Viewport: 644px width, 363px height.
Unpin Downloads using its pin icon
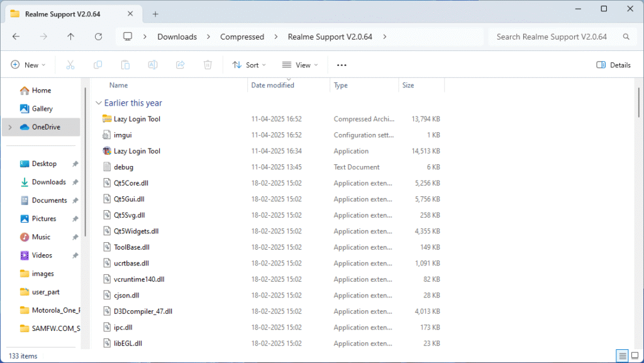[x=75, y=182]
